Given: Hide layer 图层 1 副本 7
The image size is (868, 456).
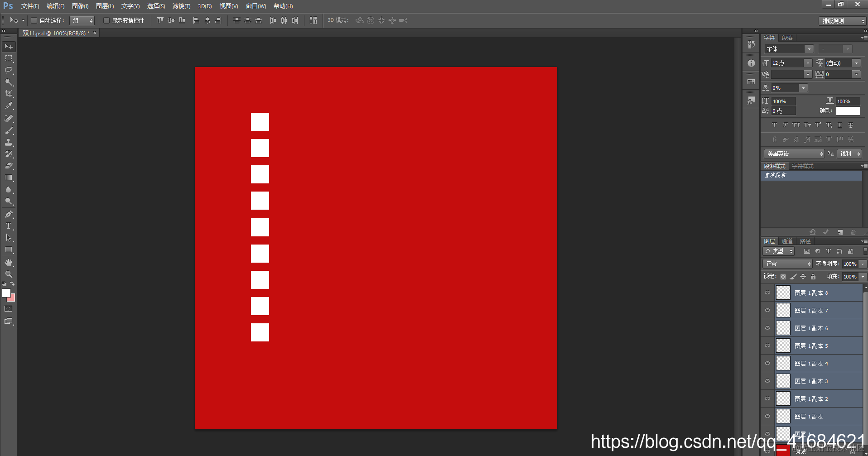Looking at the screenshot, I should click(767, 311).
